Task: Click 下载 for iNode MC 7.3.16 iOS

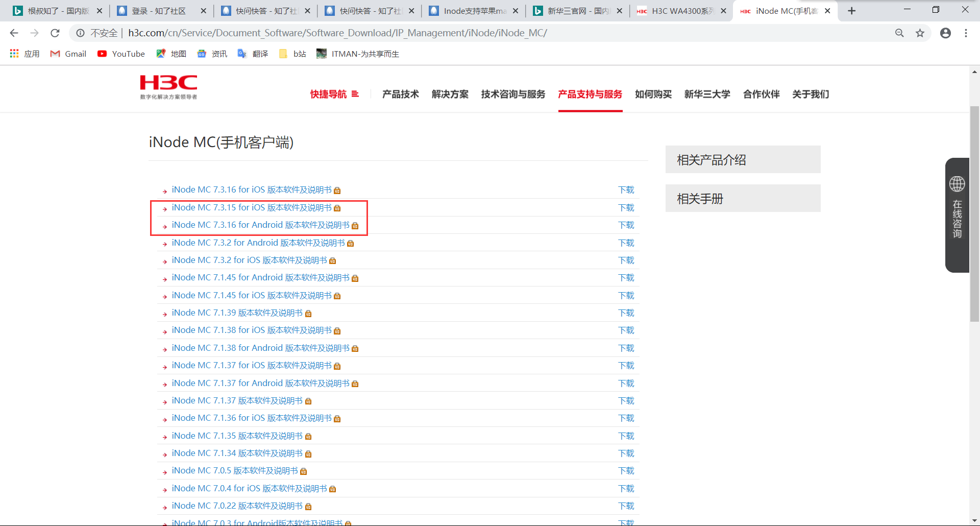Action: (x=626, y=190)
